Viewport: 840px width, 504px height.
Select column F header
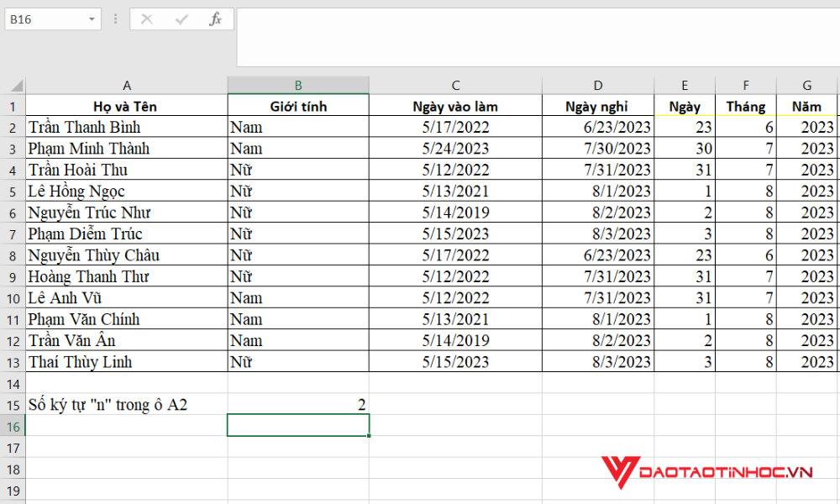point(746,85)
